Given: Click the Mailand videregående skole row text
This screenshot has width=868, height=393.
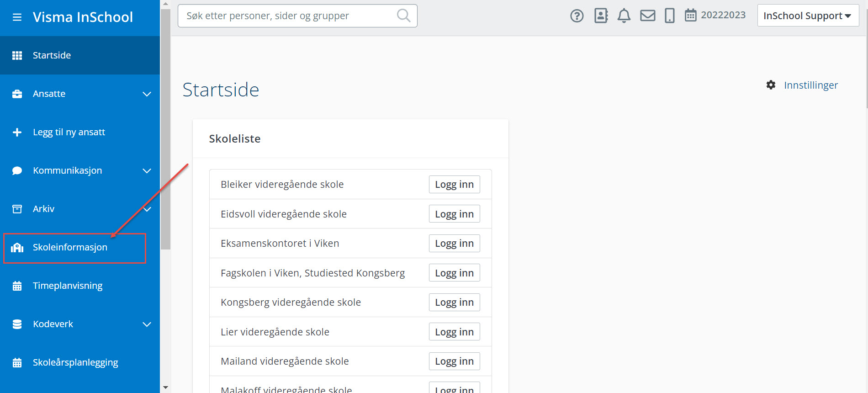Looking at the screenshot, I should (x=285, y=361).
